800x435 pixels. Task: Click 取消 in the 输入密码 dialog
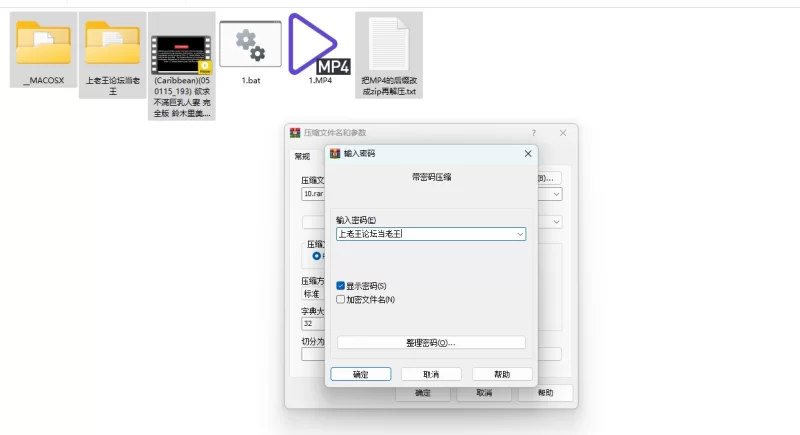pyautogui.click(x=431, y=374)
